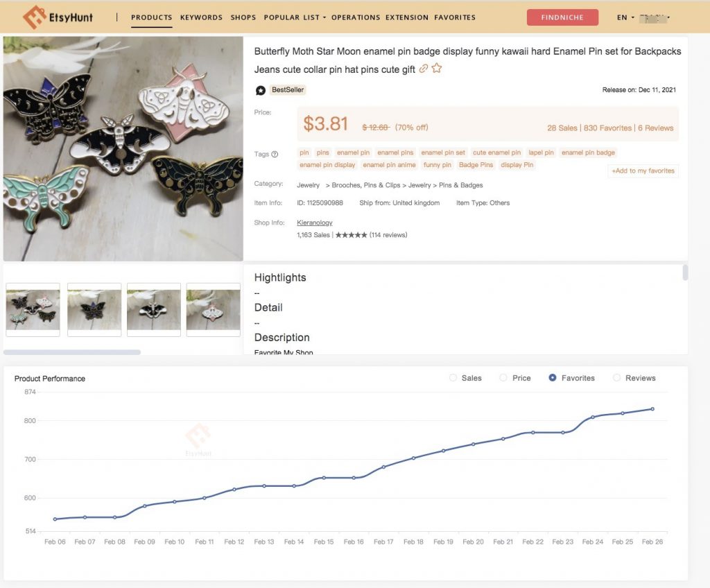Click the 'funny pin' tag
The image size is (710, 588).
[438, 165]
